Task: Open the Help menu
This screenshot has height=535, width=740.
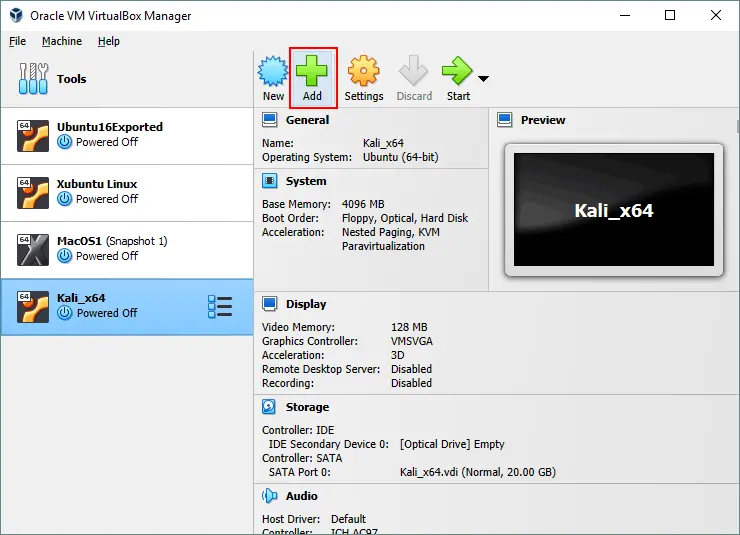Action: tap(109, 42)
